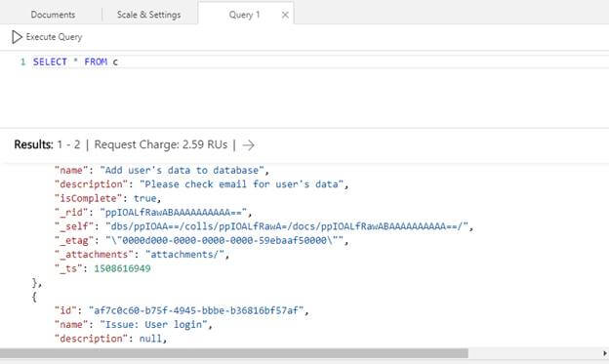Click the Execute Query play icon
The width and height of the screenshot is (609, 364).
coord(17,37)
